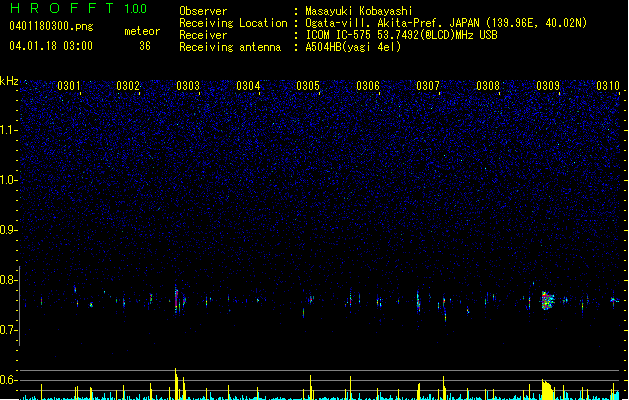Click the 1.0 kHz axis label
The height and width of the screenshot is (400, 629).
[x=8, y=180]
